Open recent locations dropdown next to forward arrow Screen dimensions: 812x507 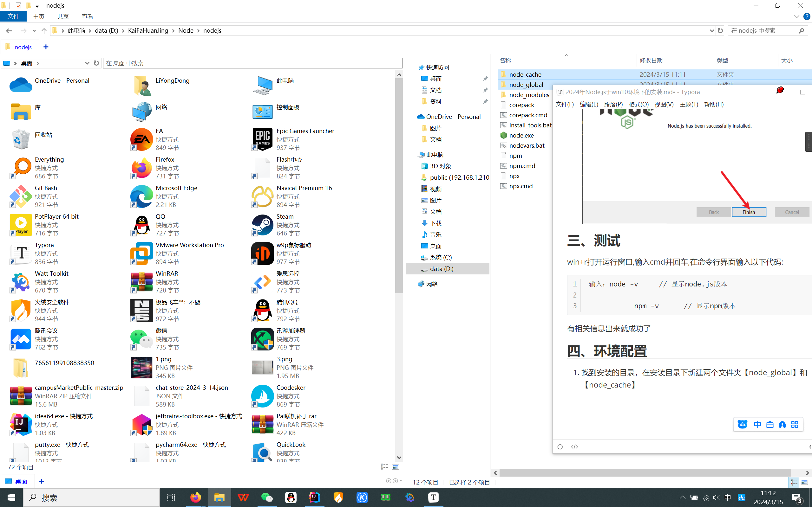34,30
